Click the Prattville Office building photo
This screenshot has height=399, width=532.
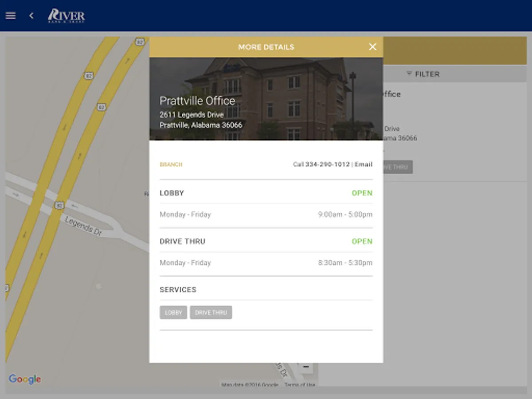266,98
